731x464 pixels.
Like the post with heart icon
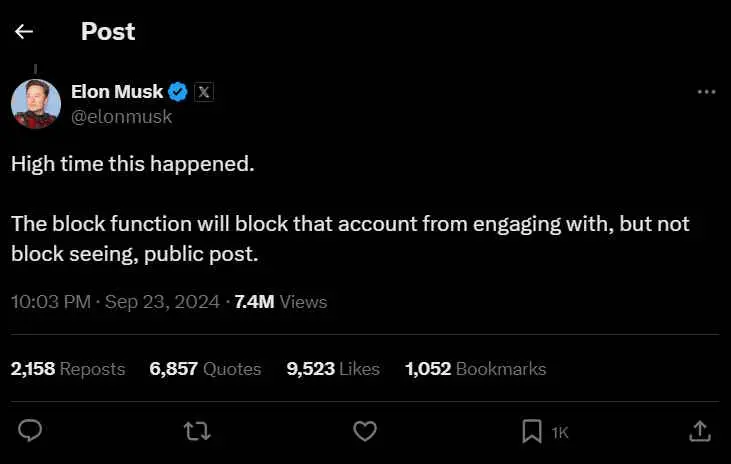pos(365,431)
